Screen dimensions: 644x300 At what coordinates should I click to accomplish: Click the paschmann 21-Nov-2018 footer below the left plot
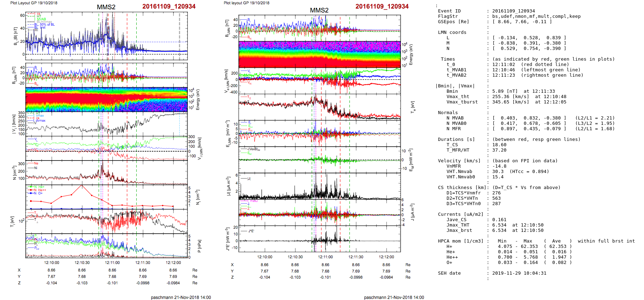(x=181, y=297)
